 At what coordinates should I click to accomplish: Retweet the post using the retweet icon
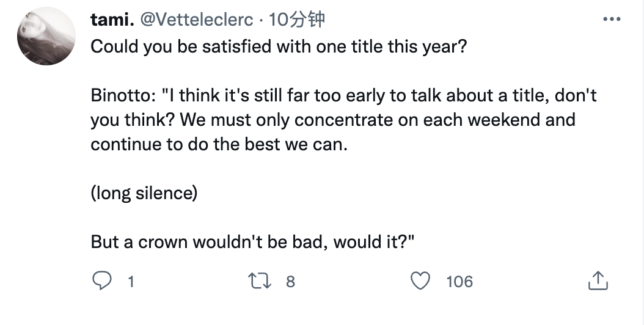[261, 281]
